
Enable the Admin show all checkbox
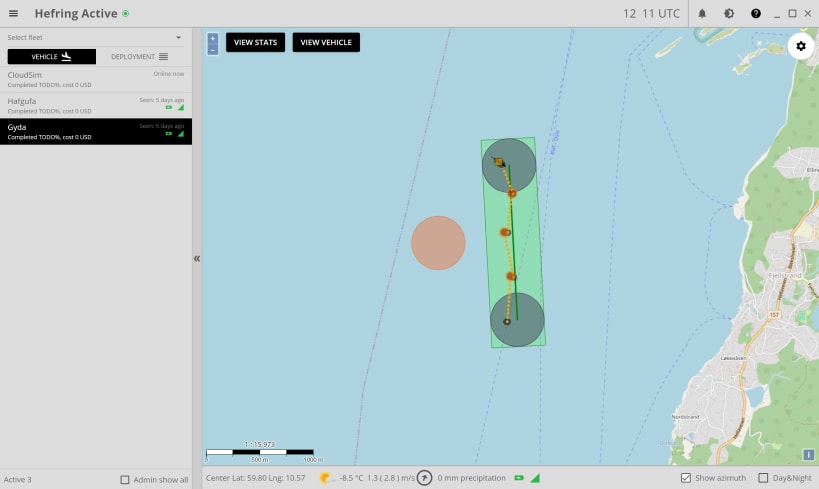point(125,480)
